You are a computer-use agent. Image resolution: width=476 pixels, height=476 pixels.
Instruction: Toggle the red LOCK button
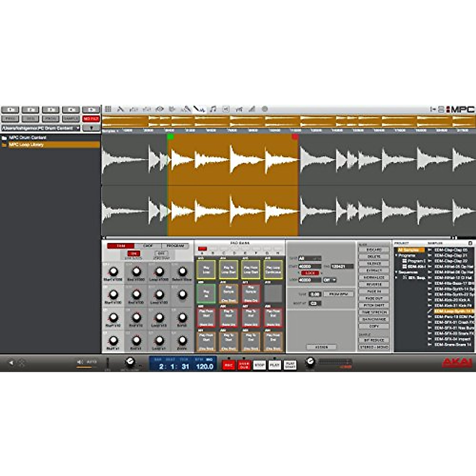tap(310, 273)
